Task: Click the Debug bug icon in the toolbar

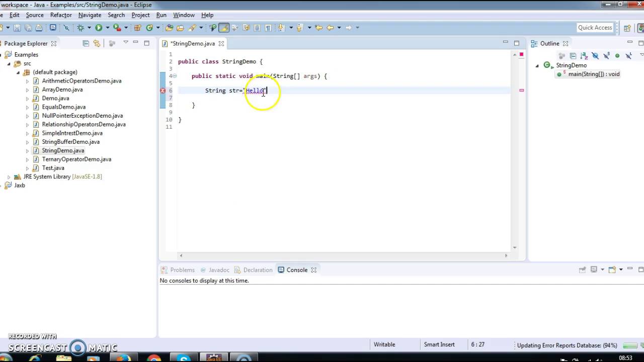Action: (80, 28)
